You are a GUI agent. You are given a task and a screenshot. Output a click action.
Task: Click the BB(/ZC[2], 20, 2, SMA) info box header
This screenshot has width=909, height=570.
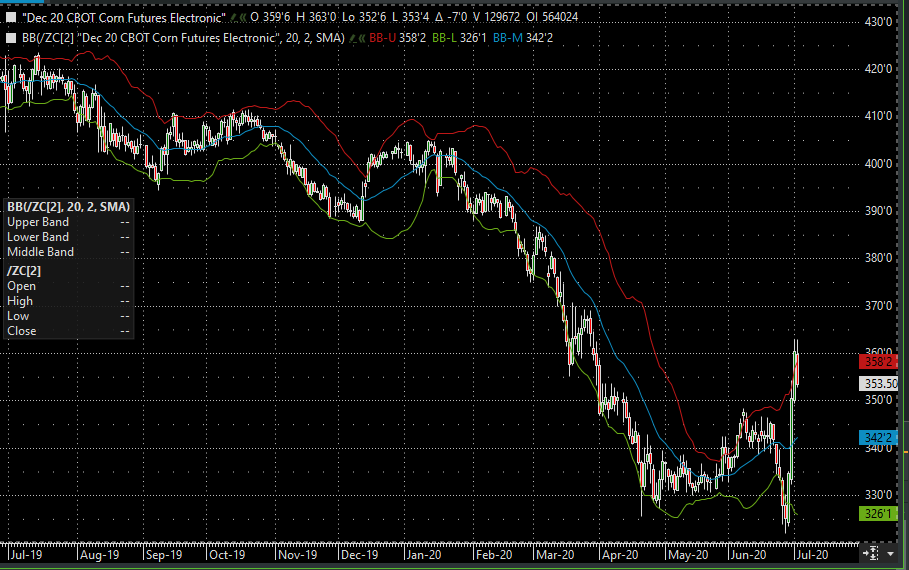coord(68,207)
